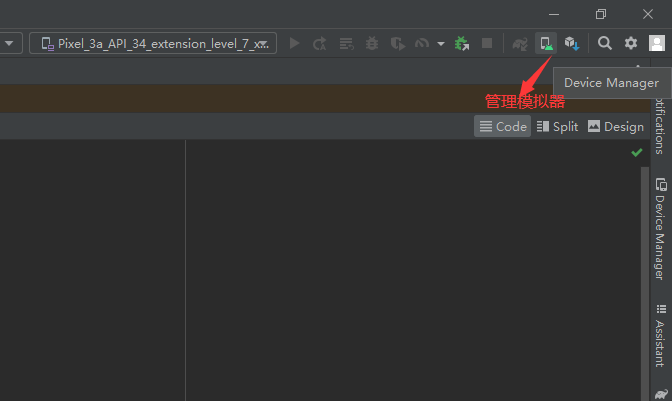Switch editor to Code view
This screenshot has height=401, width=672.
503,126
